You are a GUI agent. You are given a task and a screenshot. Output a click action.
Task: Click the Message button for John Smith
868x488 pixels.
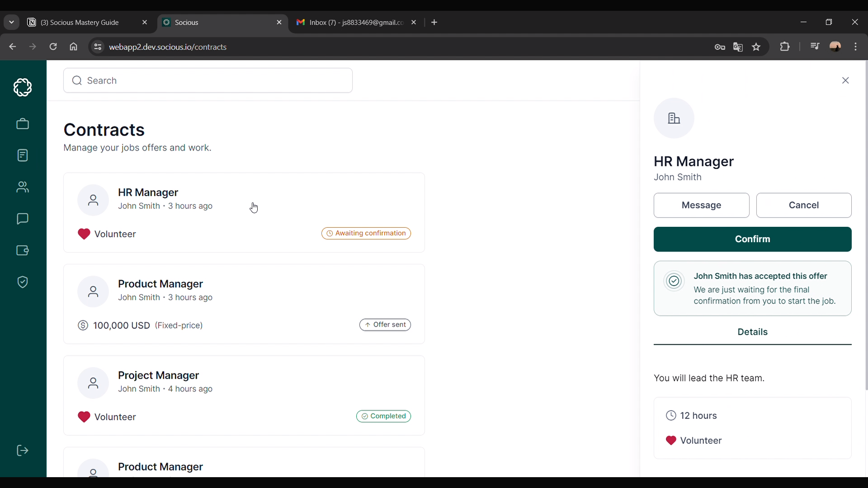coord(701,205)
